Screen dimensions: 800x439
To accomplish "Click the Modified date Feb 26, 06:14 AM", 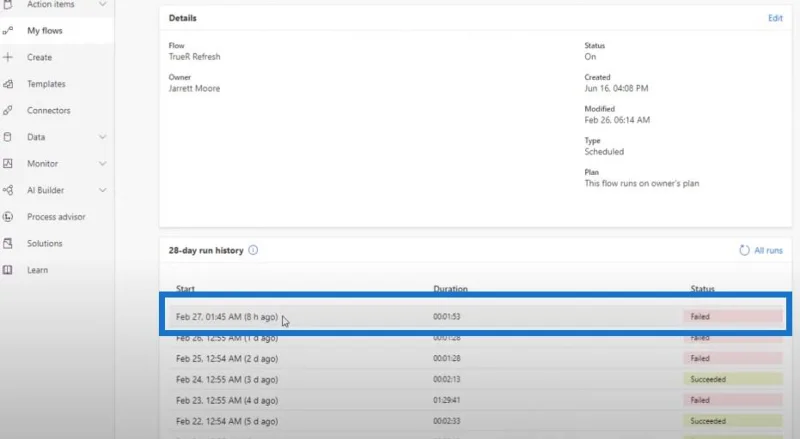I will click(617, 120).
